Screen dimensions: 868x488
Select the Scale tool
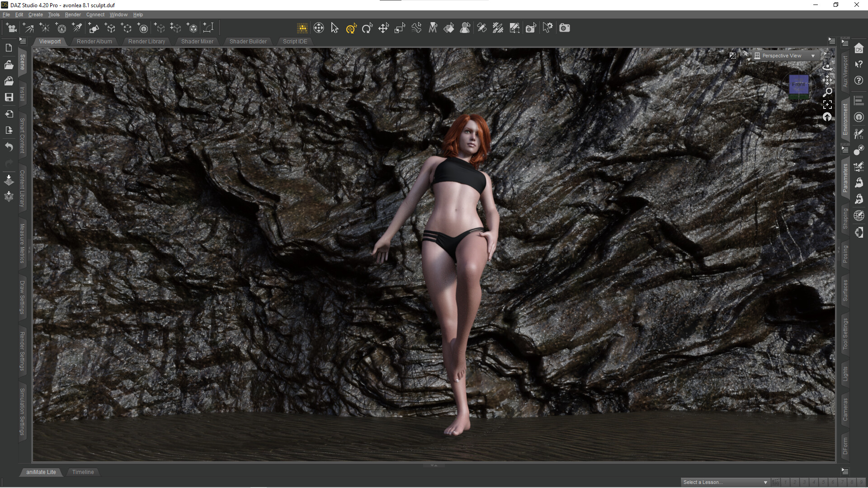coord(400,28)
